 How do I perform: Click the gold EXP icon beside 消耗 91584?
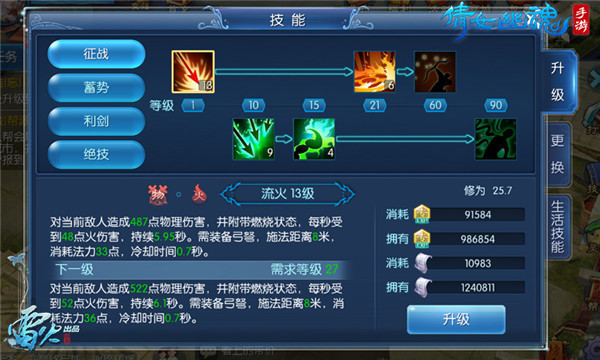[x=421, y=214]
